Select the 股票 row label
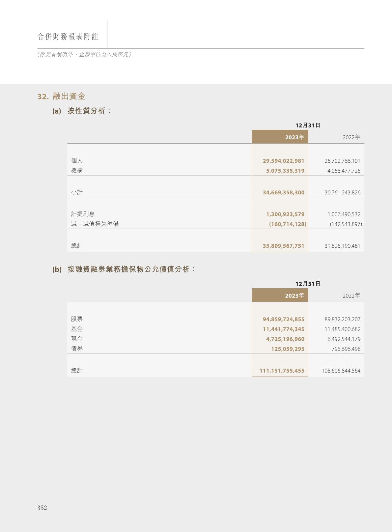This screenshot has height=532, width=392. 77,319
